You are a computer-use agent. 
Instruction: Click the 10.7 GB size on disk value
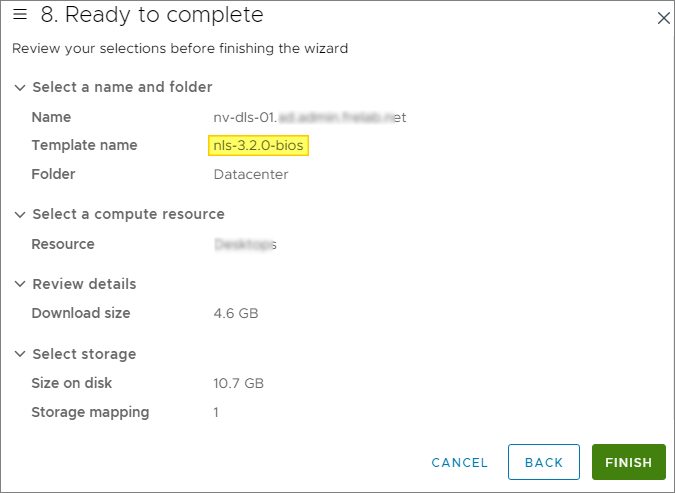pos(239,383)
